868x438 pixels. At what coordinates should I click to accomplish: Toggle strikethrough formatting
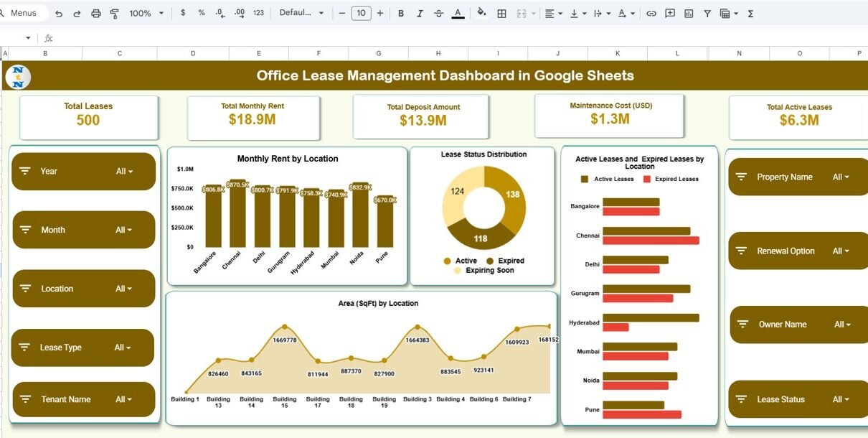coord(438,13)
